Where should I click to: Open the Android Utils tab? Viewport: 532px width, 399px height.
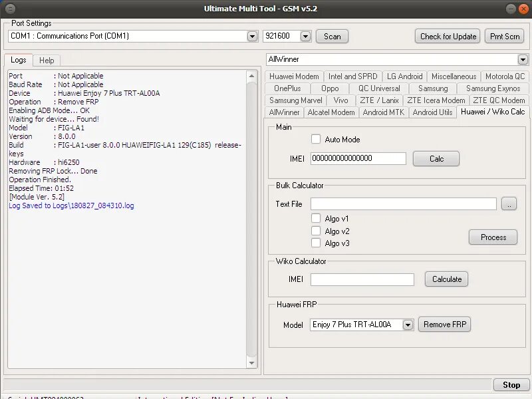pos(432,112)
